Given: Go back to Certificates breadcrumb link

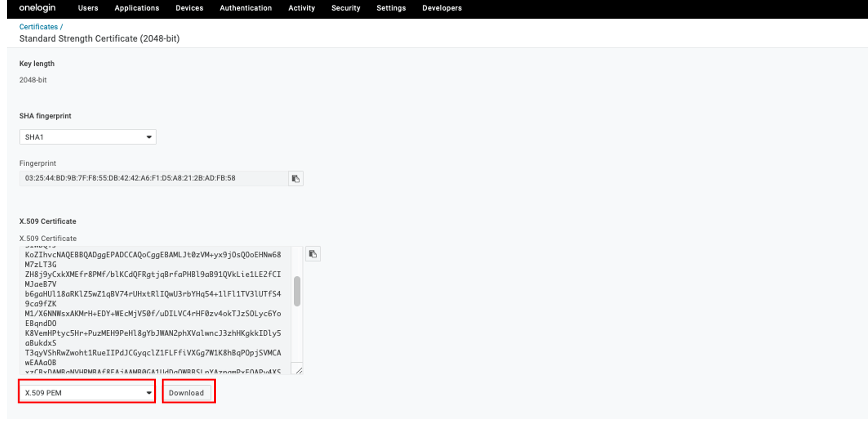Looking at the screenshot, I should coord(38,27).
